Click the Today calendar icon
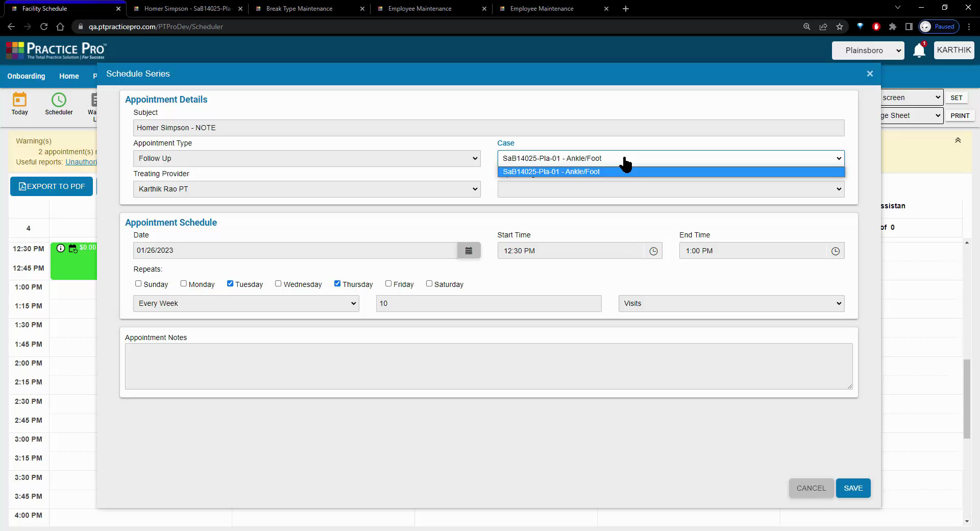The image size is (980, 531). (19, 100)
